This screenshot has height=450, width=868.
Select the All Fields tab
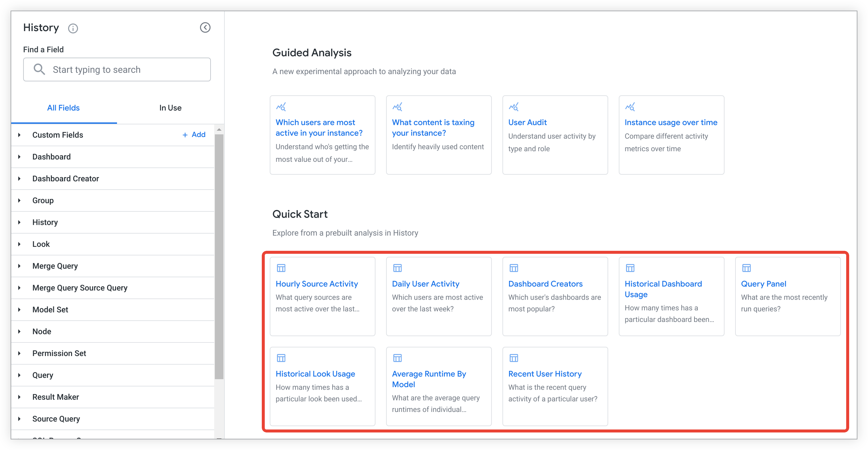tap(63, 108)
